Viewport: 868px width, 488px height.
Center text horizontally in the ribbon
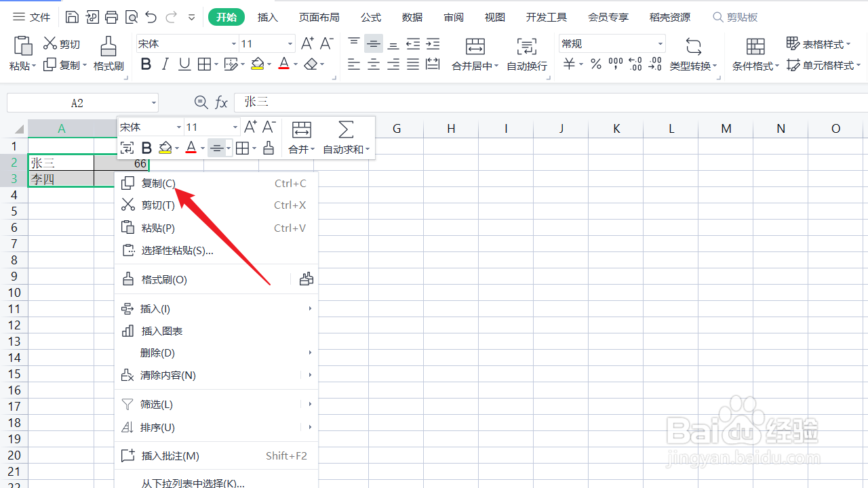point(374,64)
